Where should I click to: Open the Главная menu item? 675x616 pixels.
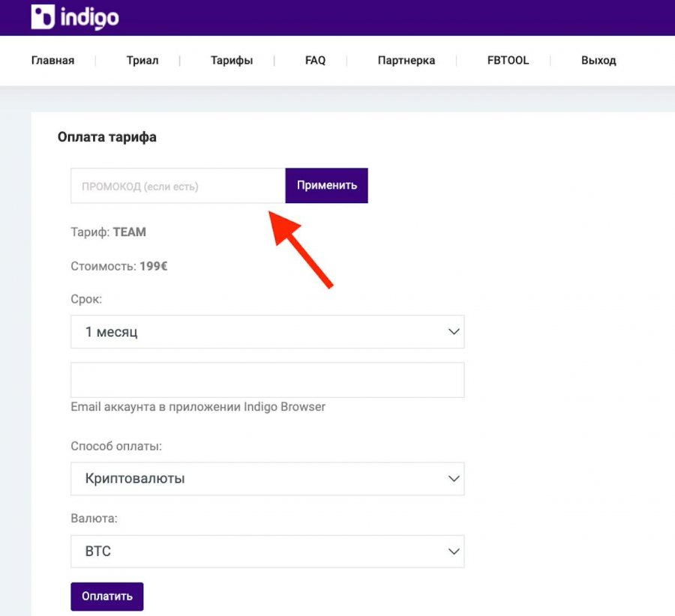[x=53, y=60]
